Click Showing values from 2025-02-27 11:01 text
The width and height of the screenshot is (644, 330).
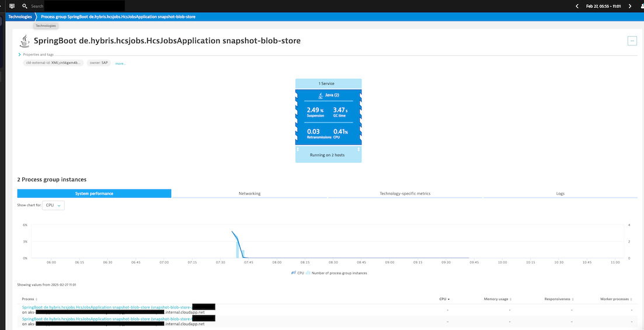[x=47, y=285]
